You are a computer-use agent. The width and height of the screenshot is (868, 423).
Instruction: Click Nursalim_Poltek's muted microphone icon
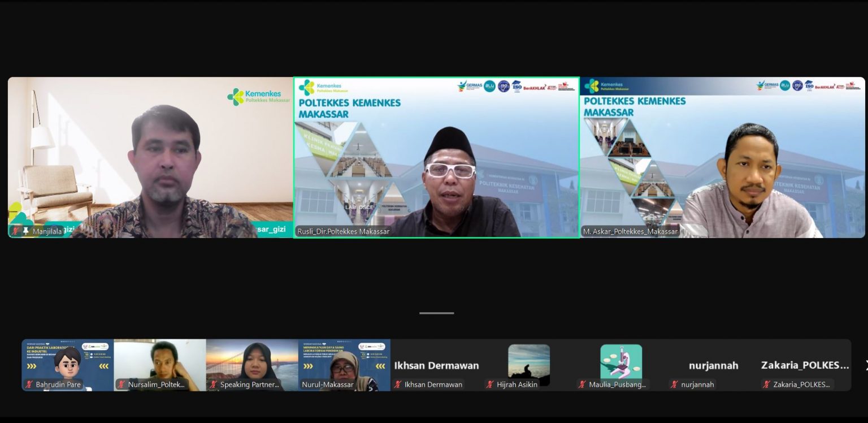tap(121, 385)
